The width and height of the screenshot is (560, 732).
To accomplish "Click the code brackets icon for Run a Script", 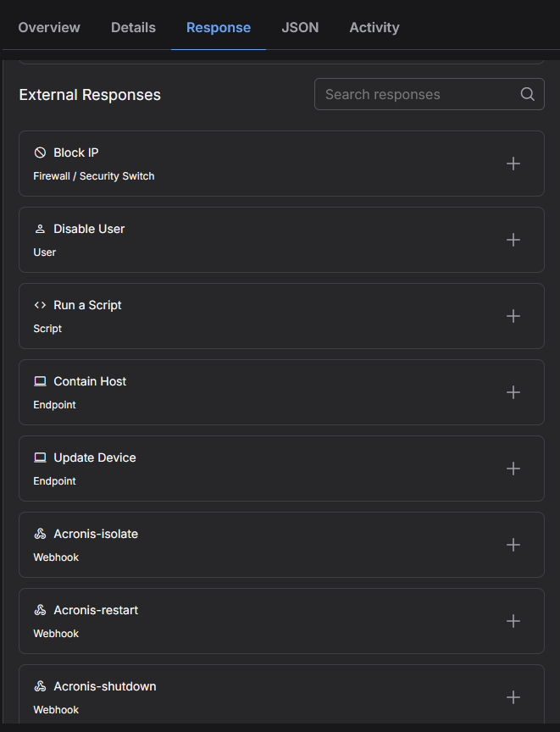I will (x=40, y=305).
